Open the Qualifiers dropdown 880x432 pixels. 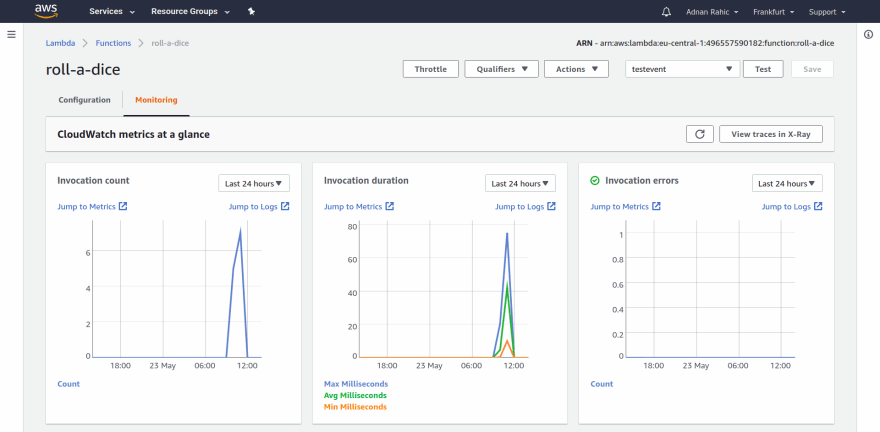tap(501, 69)
